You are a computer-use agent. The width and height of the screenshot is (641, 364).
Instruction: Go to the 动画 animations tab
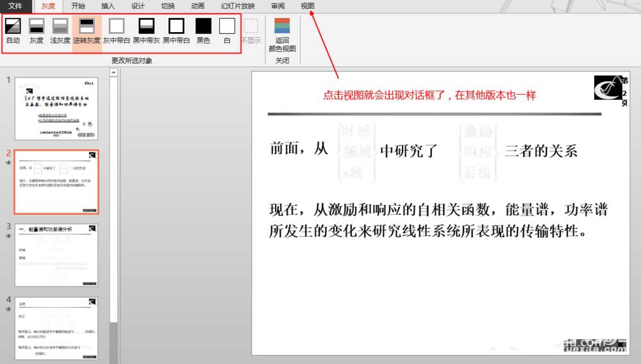tap(198, 6)
